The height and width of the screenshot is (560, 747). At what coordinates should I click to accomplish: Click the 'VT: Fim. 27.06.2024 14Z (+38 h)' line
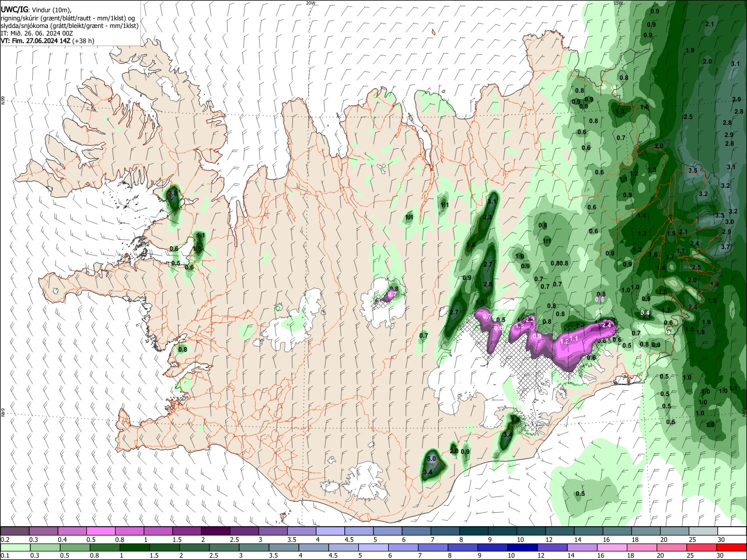click(x=47, y=41)
